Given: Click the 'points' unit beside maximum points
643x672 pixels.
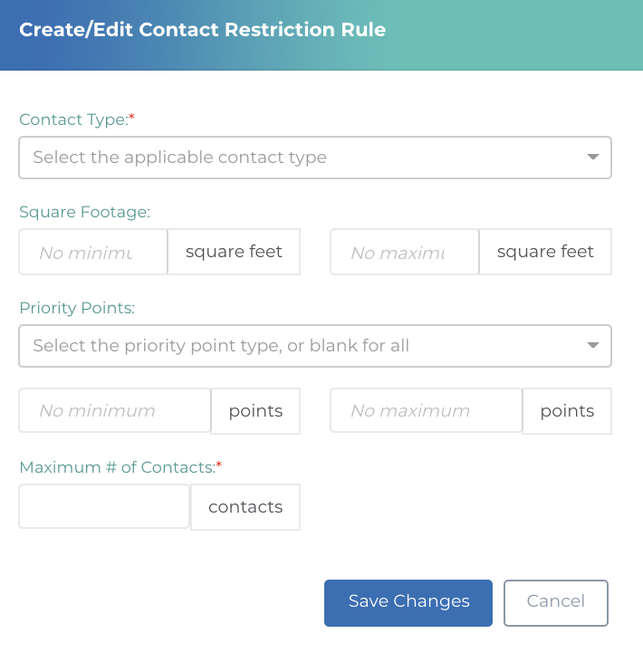Looking at the screenshot, I should [x=567, y=411].
